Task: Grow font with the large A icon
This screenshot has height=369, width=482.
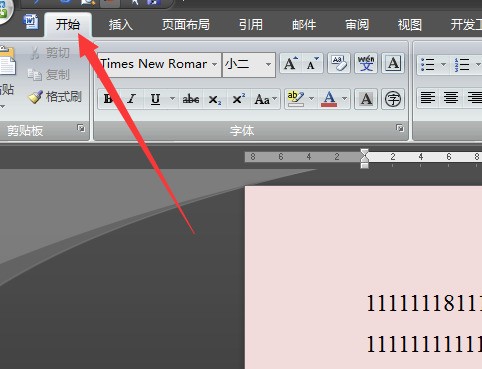Action: click(x=290, y=63)
